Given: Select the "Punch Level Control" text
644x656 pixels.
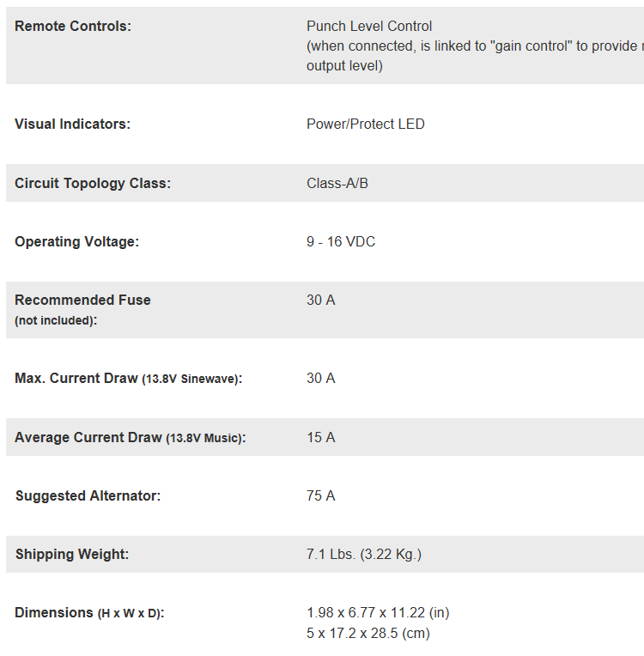Looking at the screenshot, I should tap(369, 27).
